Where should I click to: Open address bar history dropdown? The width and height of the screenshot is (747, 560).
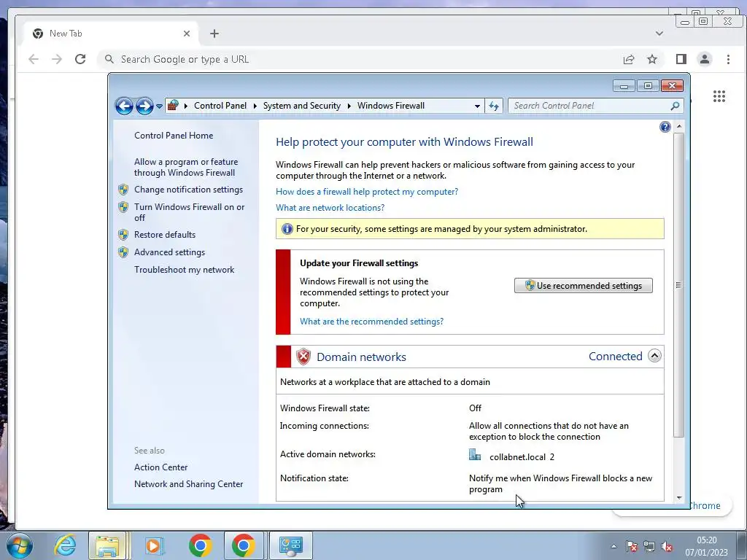coord(477,106)
